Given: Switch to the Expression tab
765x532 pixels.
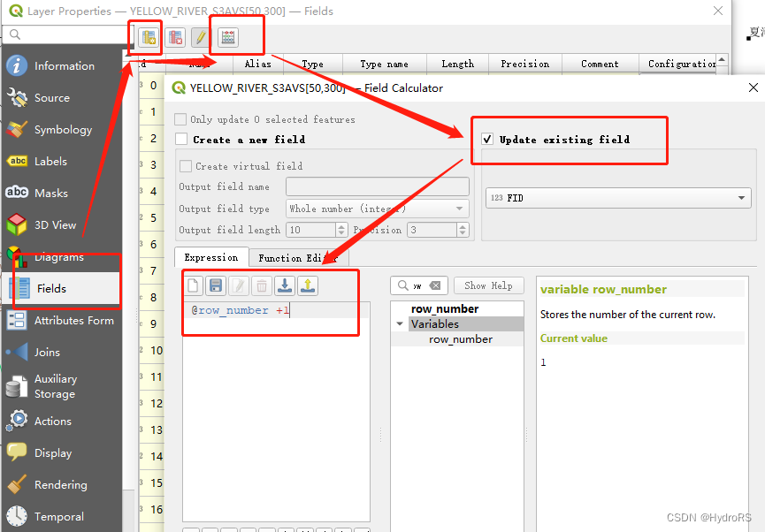Looking at the screenshot, I should [211, 257].
